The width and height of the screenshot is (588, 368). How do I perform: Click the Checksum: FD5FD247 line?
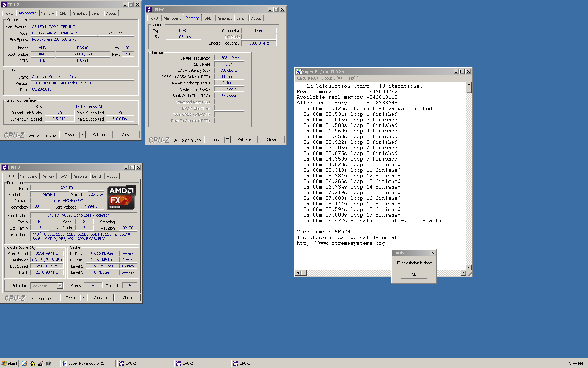(x=325, y=232)
